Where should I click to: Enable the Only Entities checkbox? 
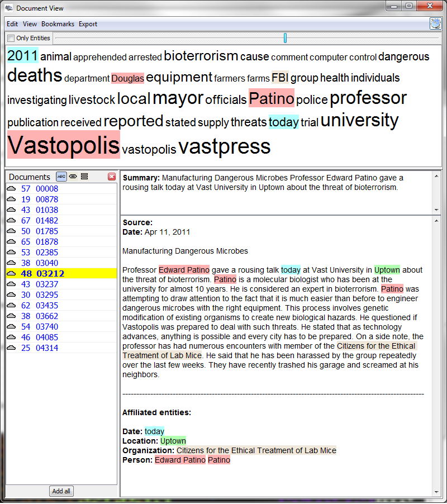coord(11,38)
